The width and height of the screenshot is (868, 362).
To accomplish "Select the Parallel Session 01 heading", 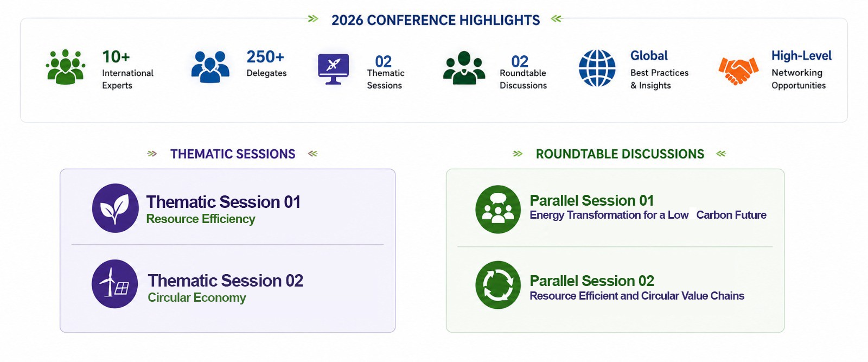I will [592, 201].
